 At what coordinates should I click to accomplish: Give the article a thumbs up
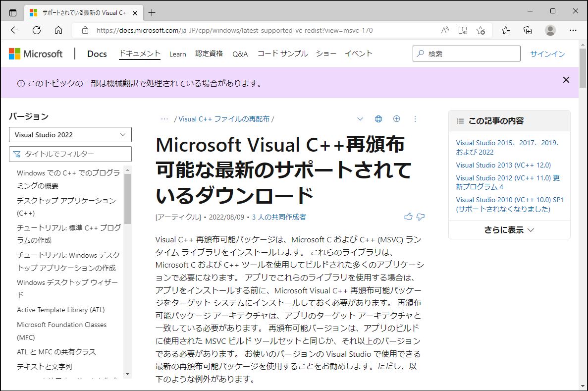coord(408,216)
